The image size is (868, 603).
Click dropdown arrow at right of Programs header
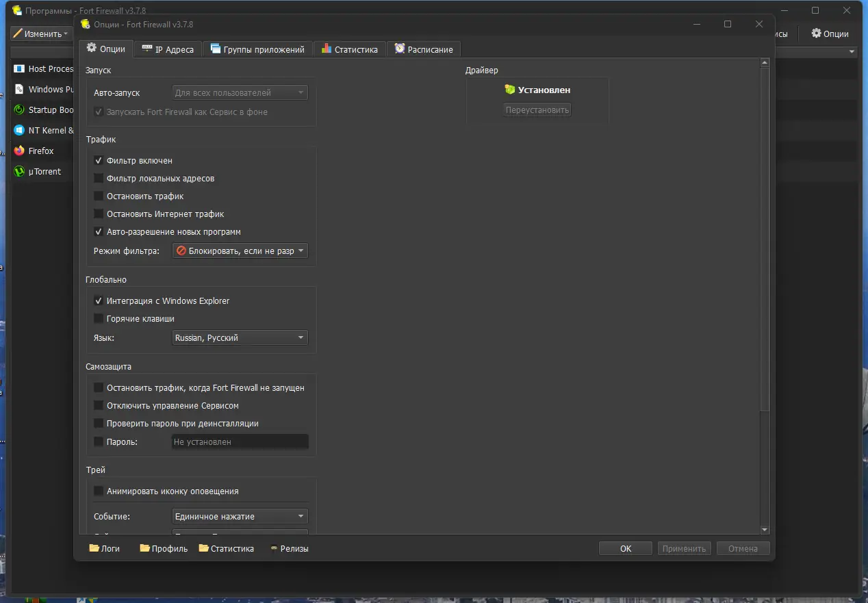click(852, 52)
